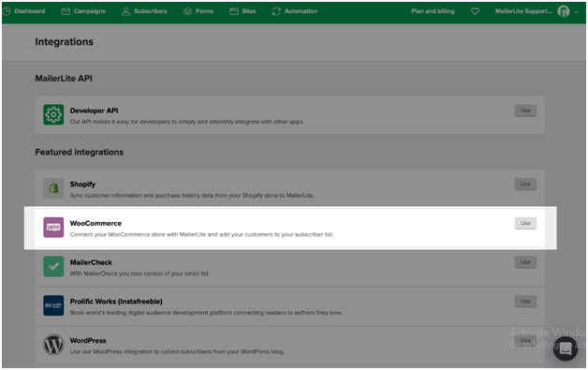Click the 'With MailerCheck you take control' description
The image size is (588, 370).
pos(140,274)
